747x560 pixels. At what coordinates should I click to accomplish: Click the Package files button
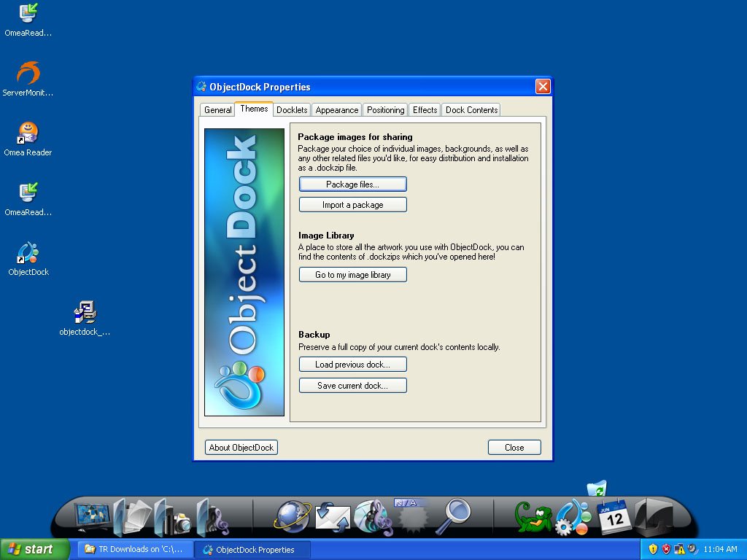pos(352,184)
